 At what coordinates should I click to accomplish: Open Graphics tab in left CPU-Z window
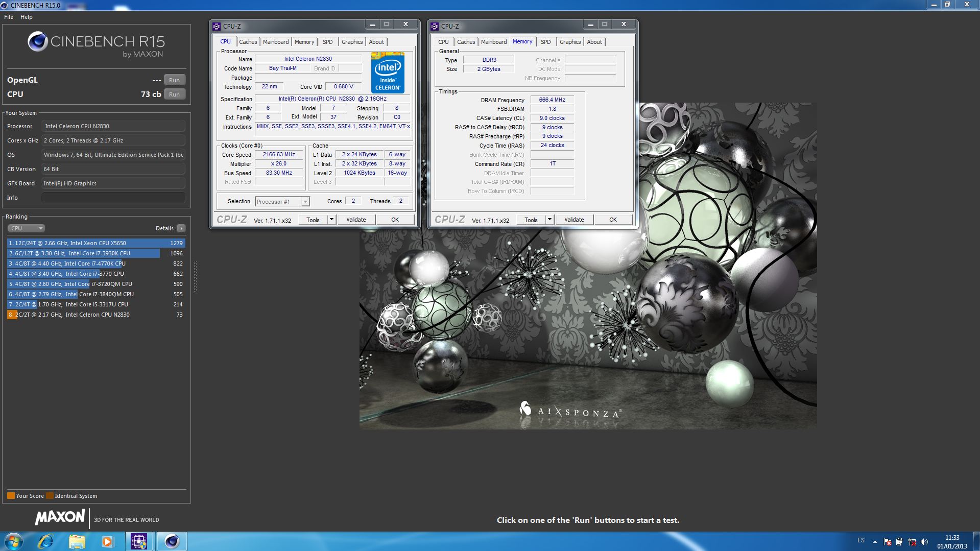click(352, 42)
